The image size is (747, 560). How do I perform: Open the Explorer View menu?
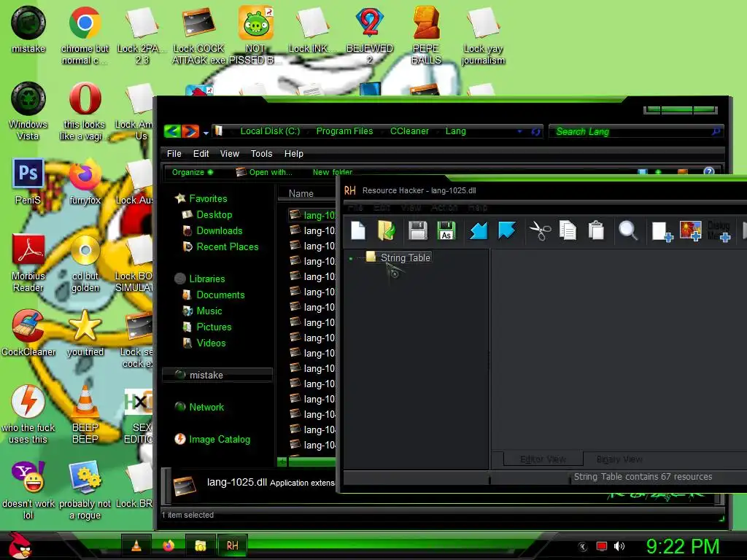click(229, 153)
